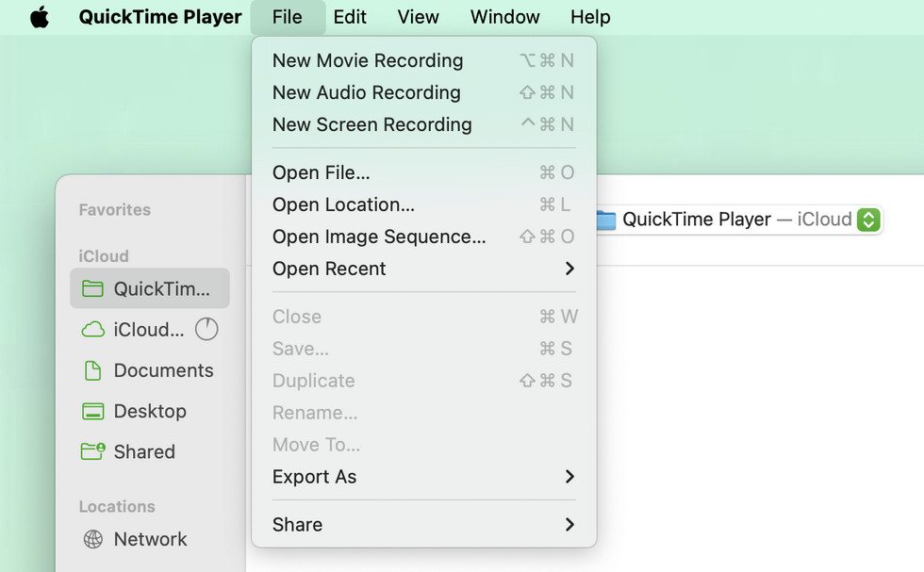Click the iCloud sync progress pie icon

tap(206, 329)
